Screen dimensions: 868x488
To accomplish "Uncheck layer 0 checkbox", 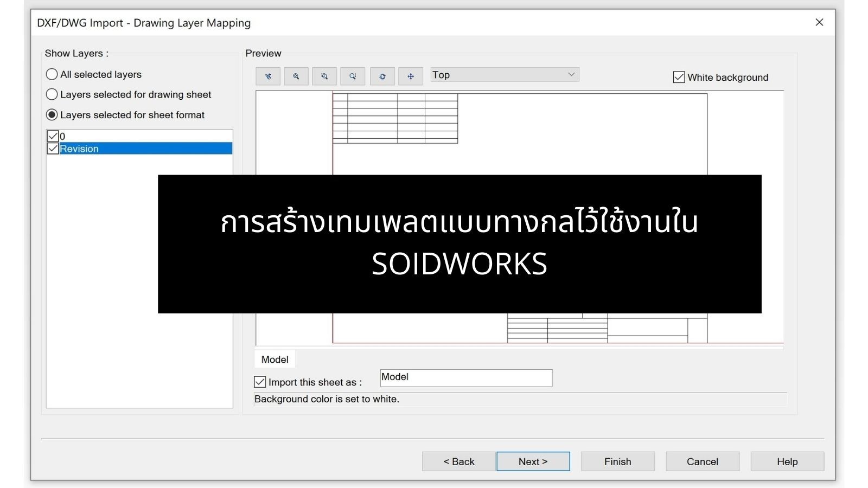I will [53, 136].
